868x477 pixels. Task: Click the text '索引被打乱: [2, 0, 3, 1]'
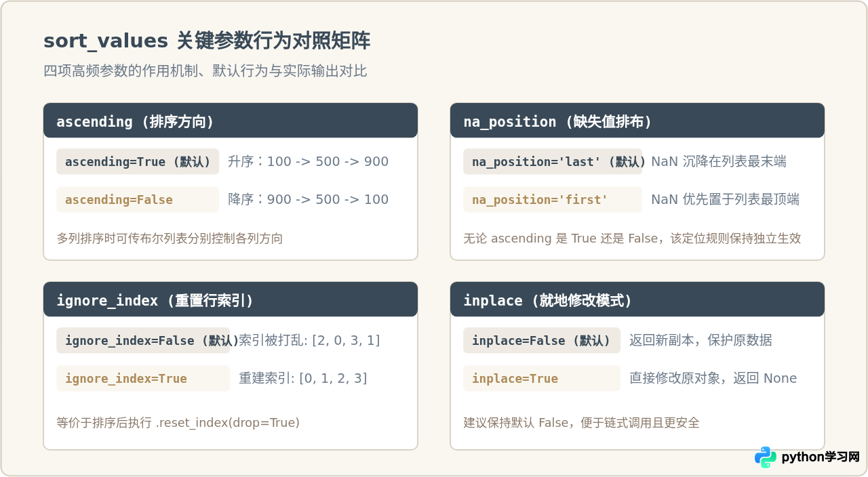click(309, 340)
